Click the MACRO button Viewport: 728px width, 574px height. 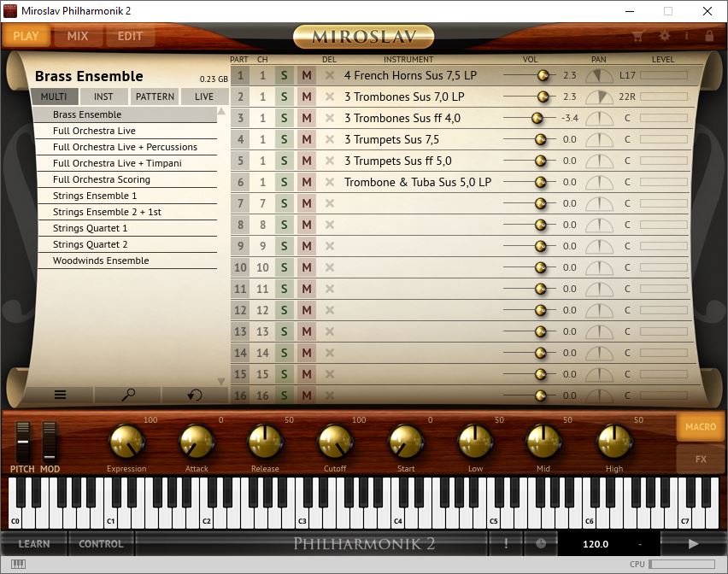(701, 426)
